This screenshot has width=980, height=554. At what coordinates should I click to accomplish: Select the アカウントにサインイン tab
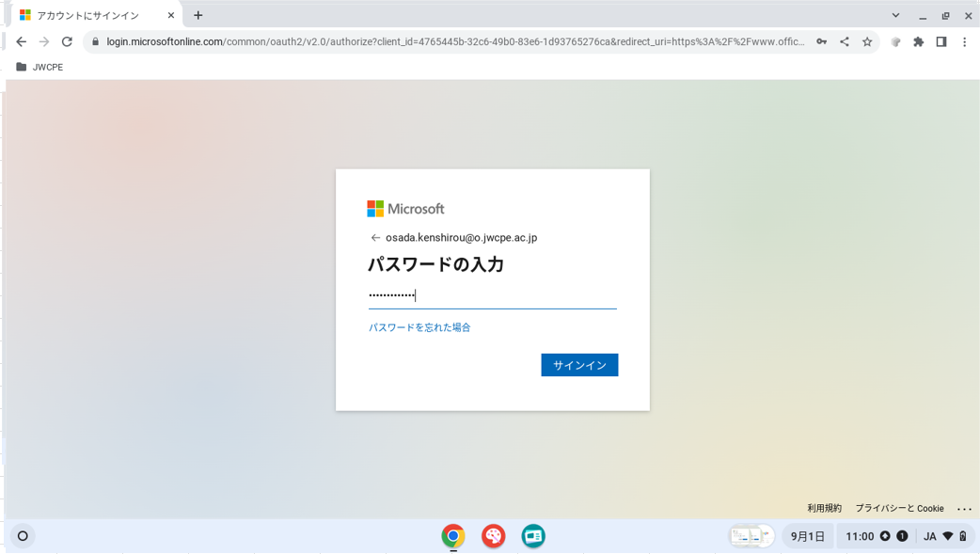point(97,15)
